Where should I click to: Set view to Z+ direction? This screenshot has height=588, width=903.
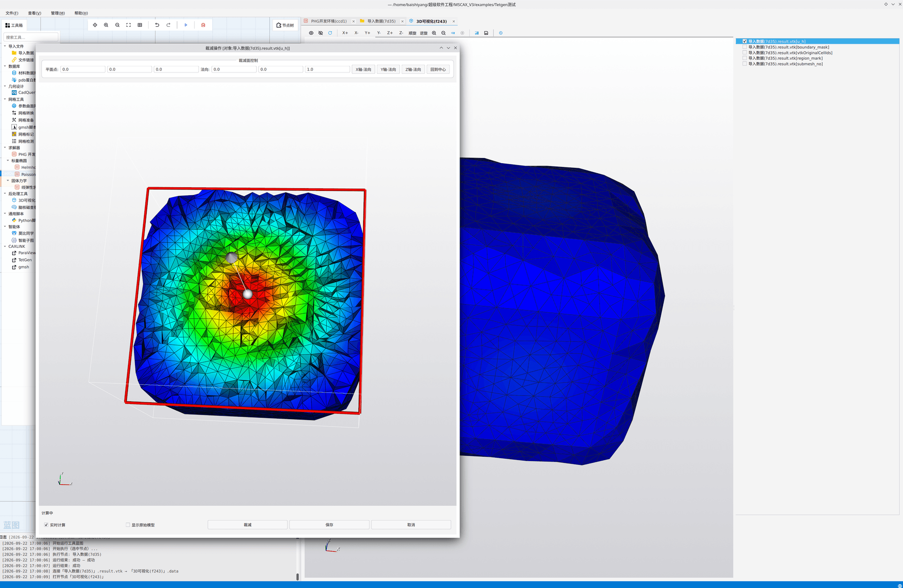pos(390,33)
